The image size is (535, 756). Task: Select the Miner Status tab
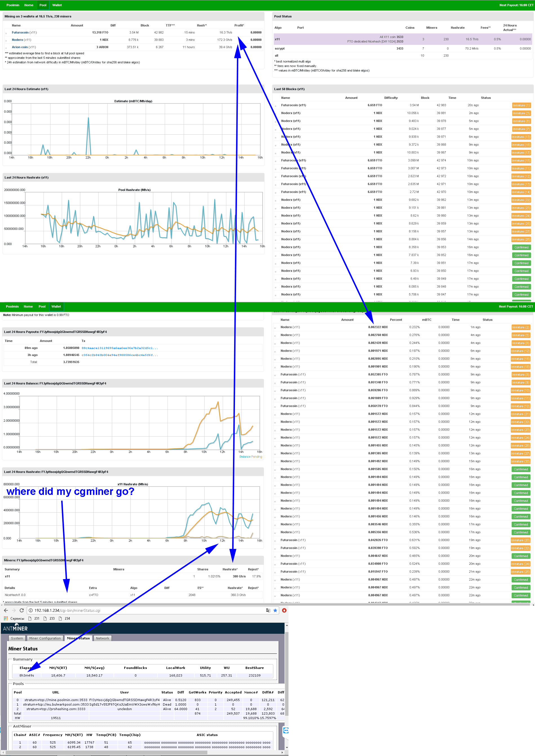click(78, 638)
